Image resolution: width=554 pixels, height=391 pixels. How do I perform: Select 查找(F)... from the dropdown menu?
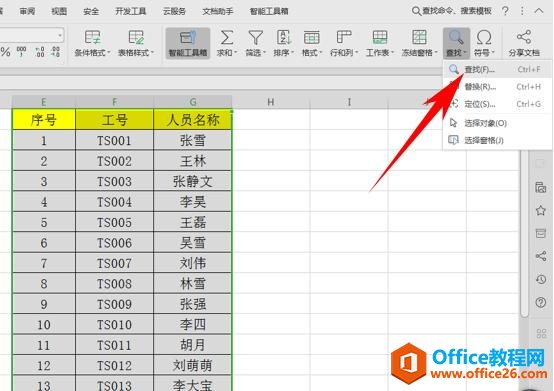[497, 69]
